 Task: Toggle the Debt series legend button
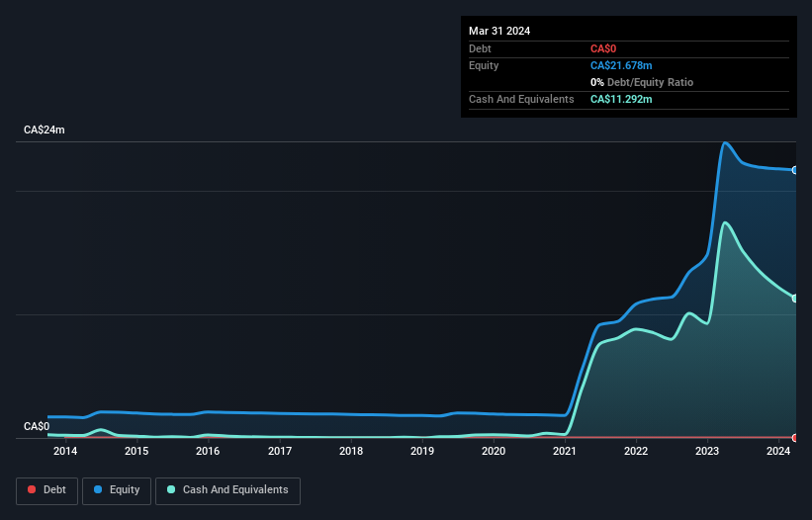[x=47, y=490]
